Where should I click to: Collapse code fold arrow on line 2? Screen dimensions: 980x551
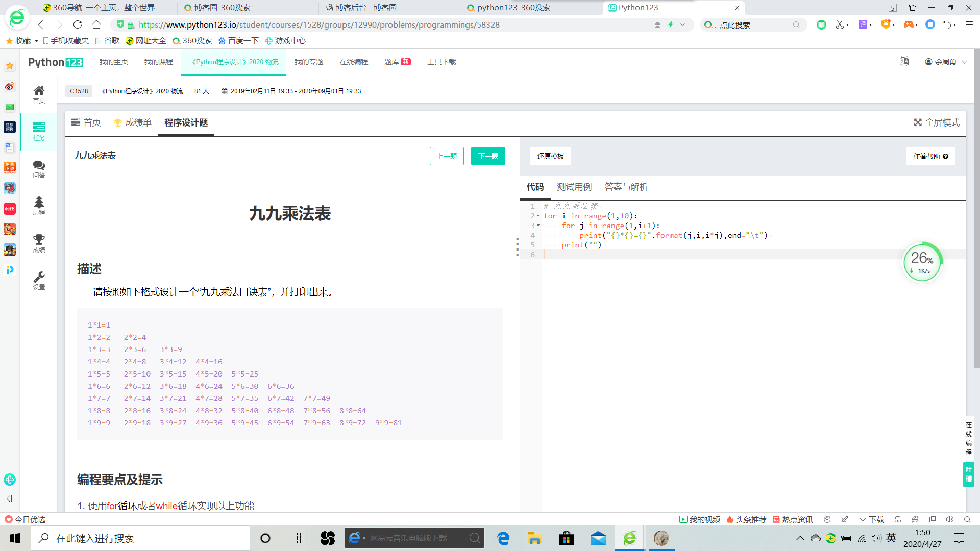click(538, 216)
